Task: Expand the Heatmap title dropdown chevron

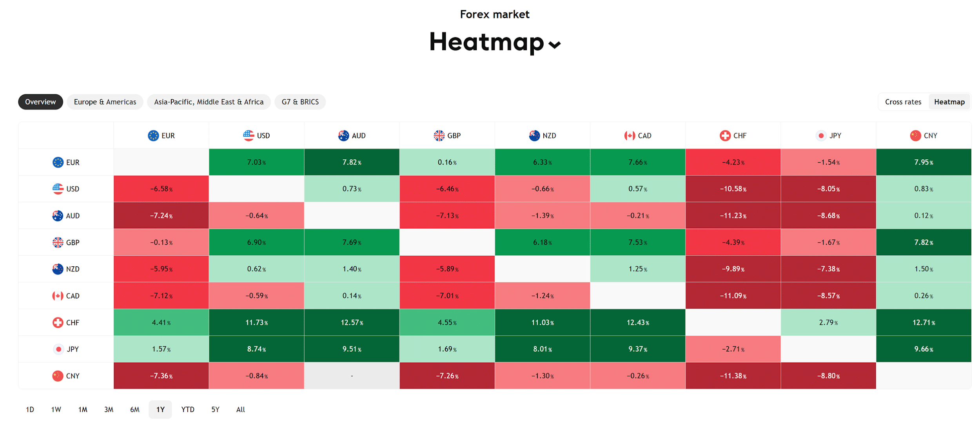Action: 554,45
